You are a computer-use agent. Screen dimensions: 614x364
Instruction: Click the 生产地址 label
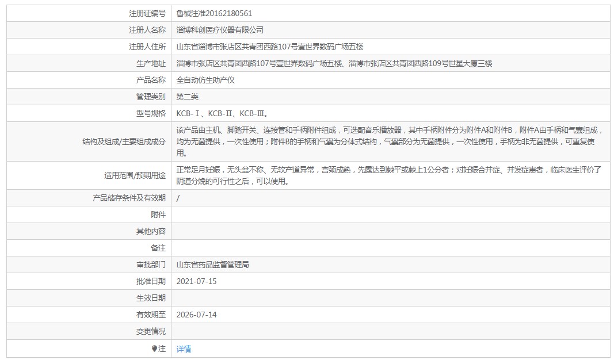click(151, 63)
